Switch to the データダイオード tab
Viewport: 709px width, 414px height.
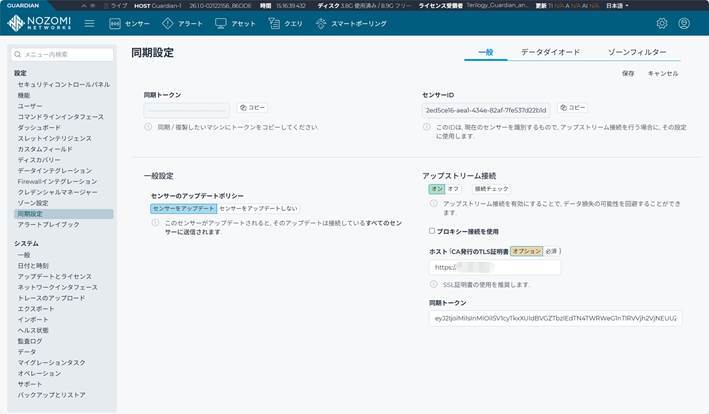(550, 51)
